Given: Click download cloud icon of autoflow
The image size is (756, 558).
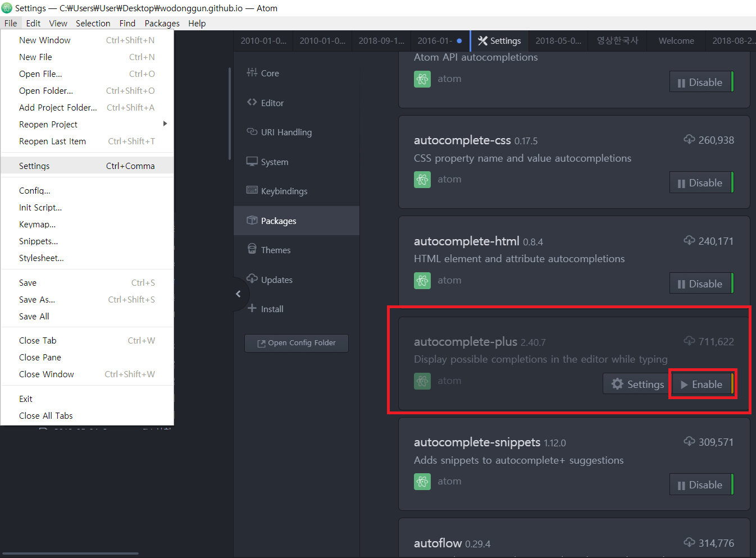Looking at the screenshot, I should click(689, 542).
